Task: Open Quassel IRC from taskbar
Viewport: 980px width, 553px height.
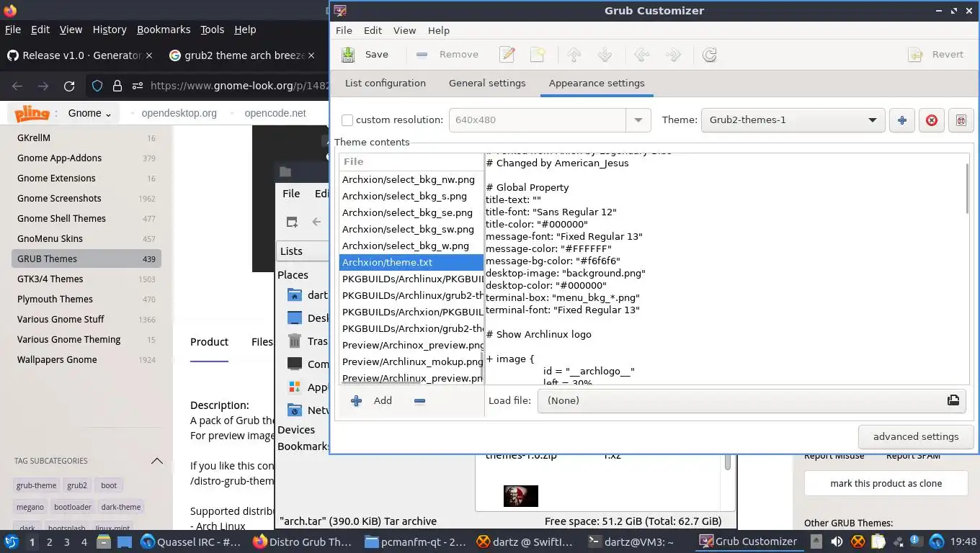Action: tap(191, 541)
